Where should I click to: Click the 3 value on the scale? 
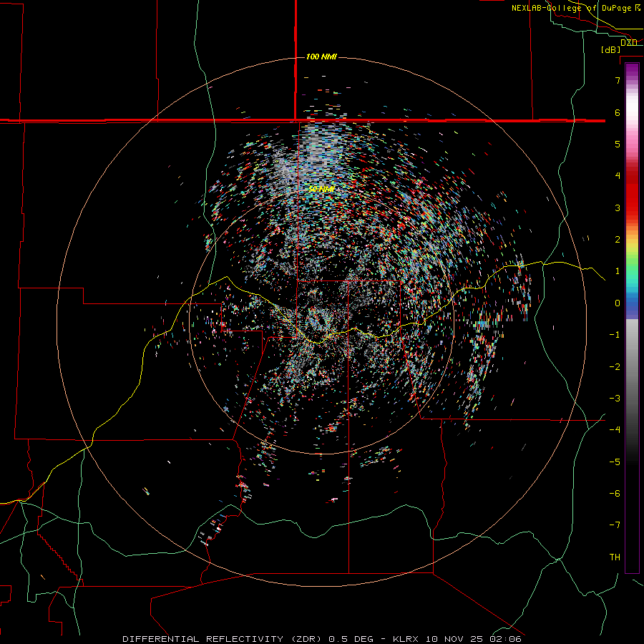[618, 208]
